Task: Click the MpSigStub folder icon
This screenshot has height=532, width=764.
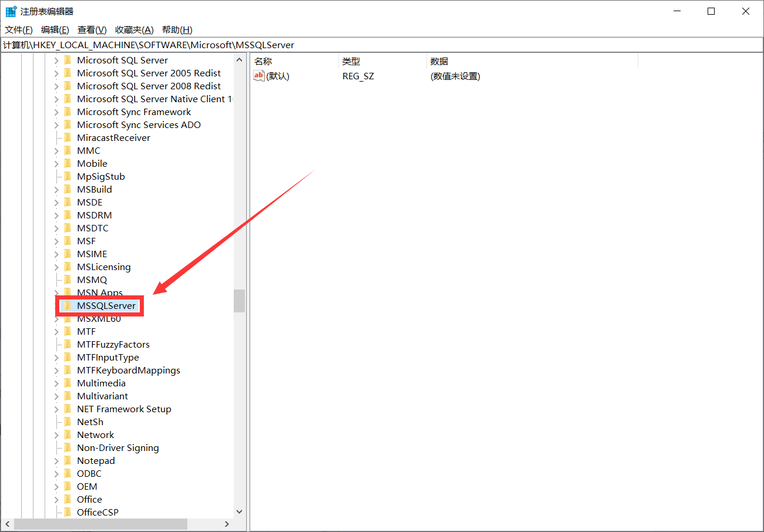Action: point(68,177)
